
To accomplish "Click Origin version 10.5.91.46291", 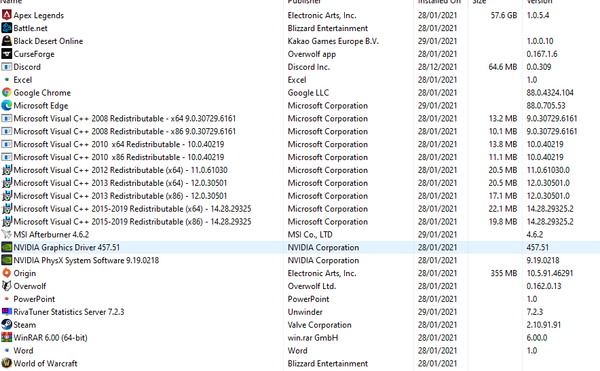I will [550, 273].
